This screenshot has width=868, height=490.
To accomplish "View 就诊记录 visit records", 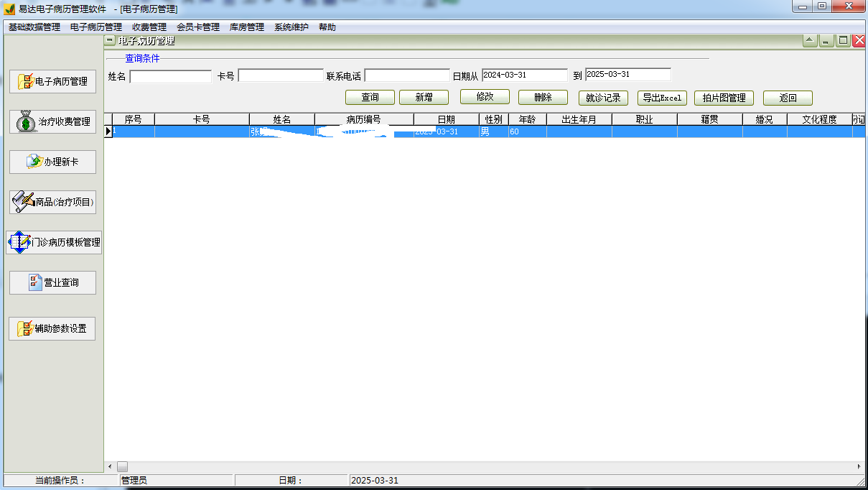I will coord(602,97).
